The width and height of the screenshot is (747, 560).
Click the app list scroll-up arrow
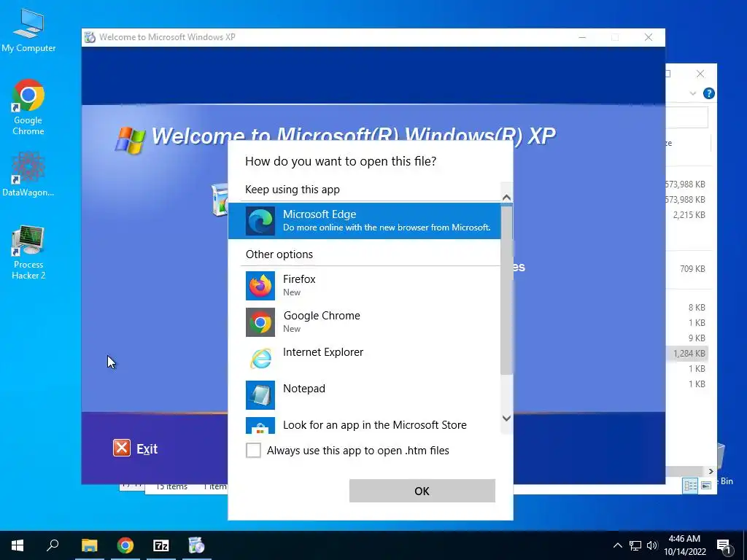[x=506, y=197]
